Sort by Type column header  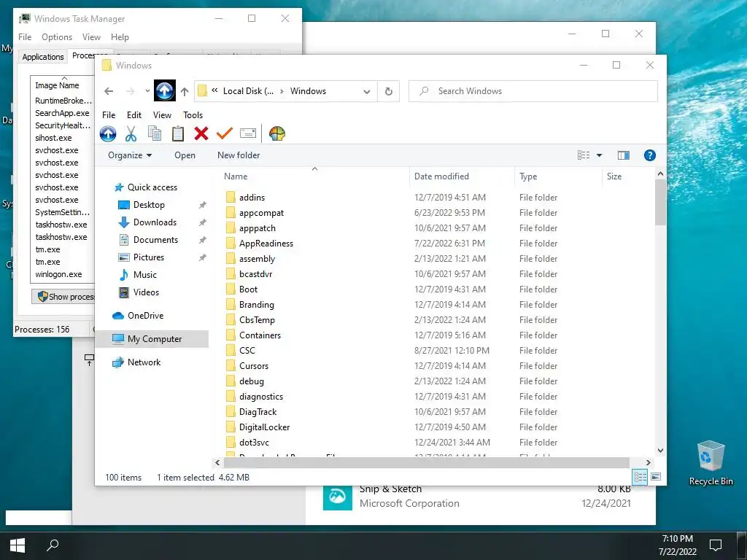pos(558,176)
